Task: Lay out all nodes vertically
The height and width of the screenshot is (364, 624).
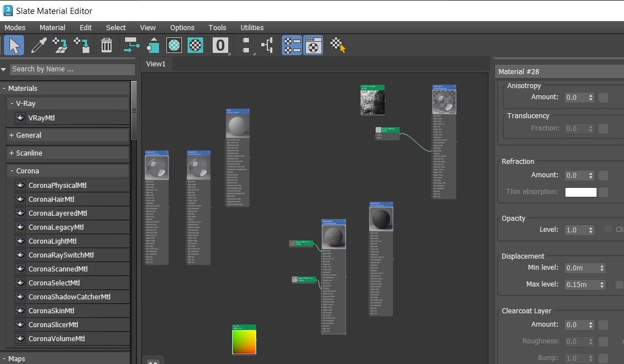Action: [x=246, y=45]
